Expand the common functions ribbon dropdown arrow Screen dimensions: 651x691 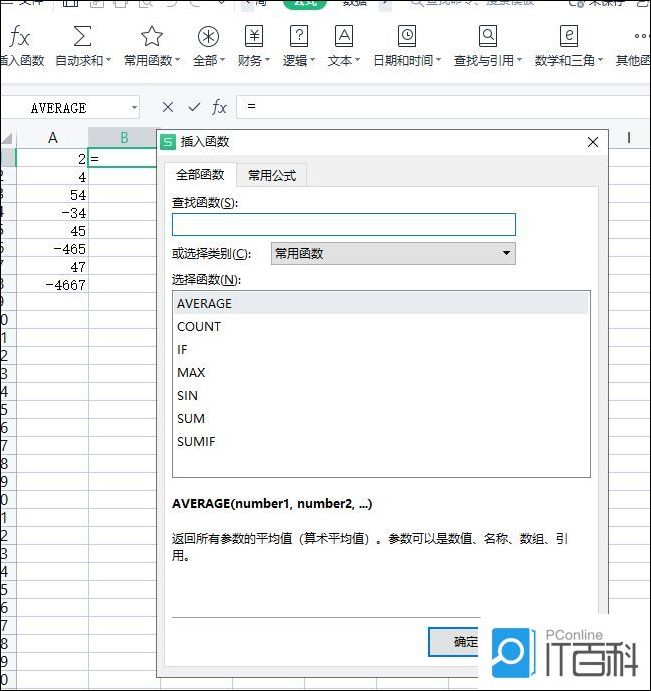[177, 60]
